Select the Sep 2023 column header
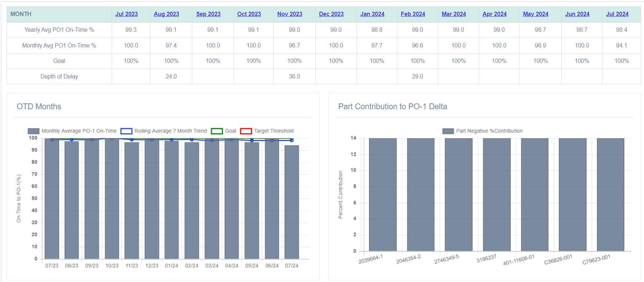 click(208, 14)
